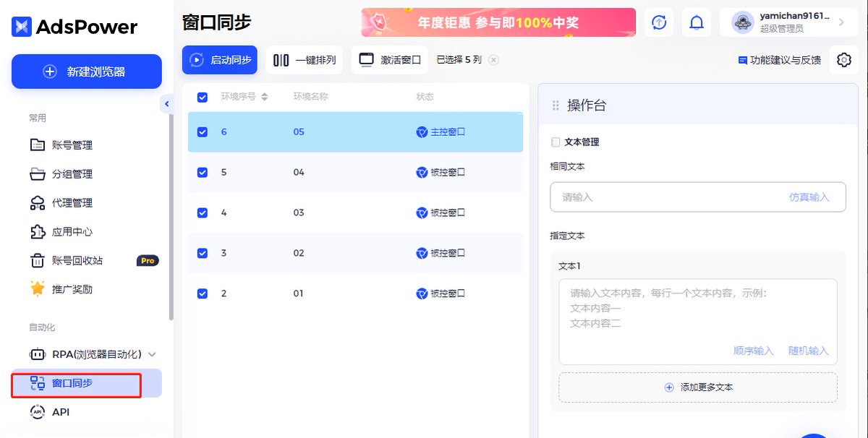Click the 被控窗口 status of row 03

441,213
